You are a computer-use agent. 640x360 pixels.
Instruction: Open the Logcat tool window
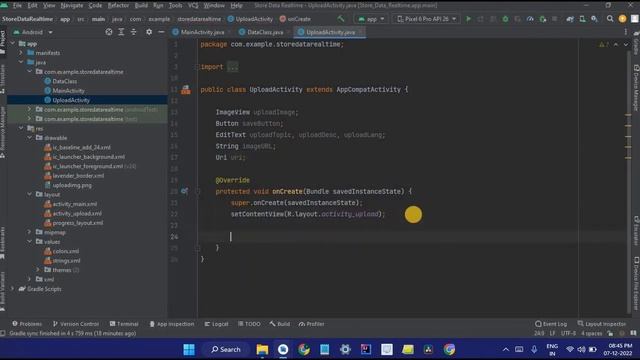point(216,324)
